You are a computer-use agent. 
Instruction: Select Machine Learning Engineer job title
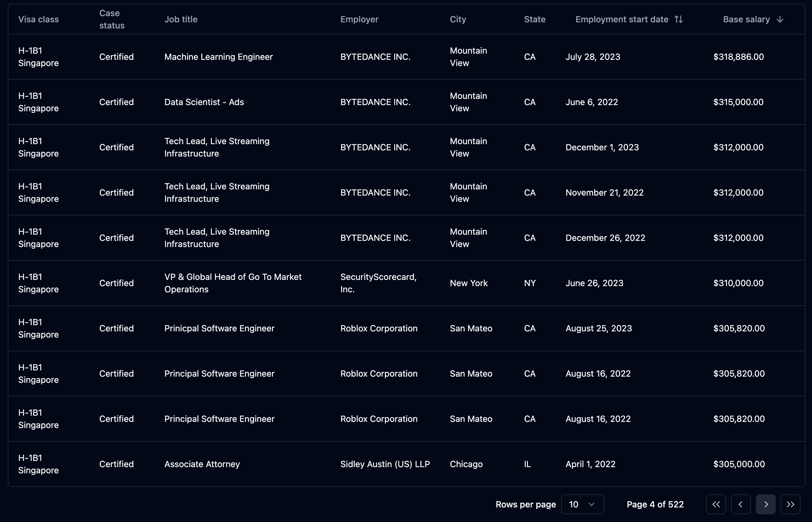[x=218, y=57]
